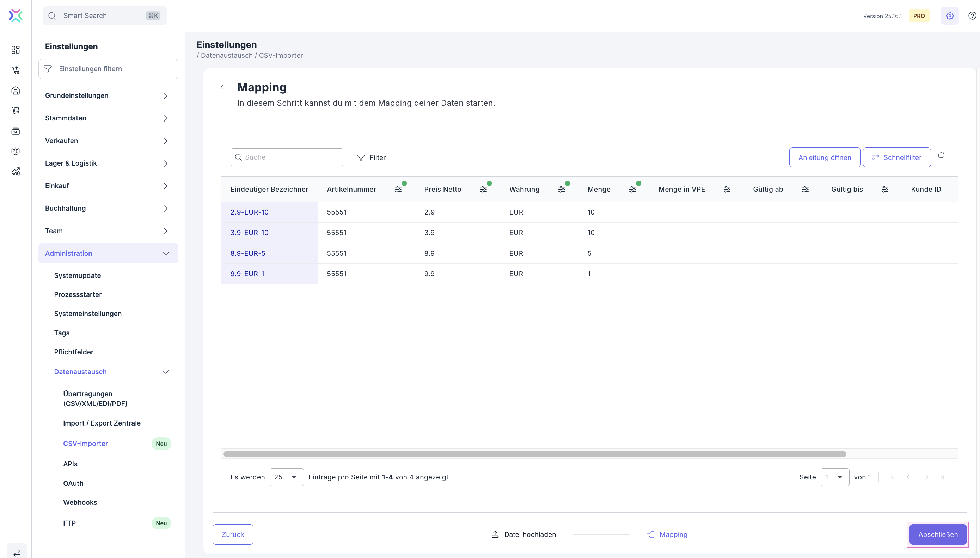The image size is (980, 558).
Task: Open mapping settings for Gültig ab column
Action: tap(805, 189)
